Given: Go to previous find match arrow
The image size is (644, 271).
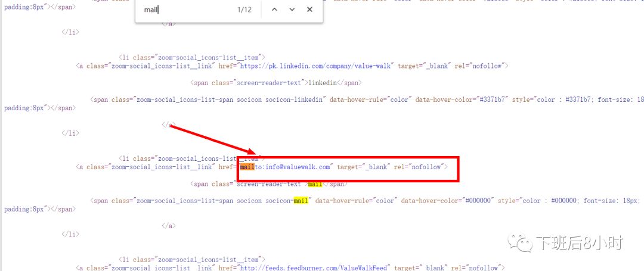Looking at the screenshot, I should [275, 10].
